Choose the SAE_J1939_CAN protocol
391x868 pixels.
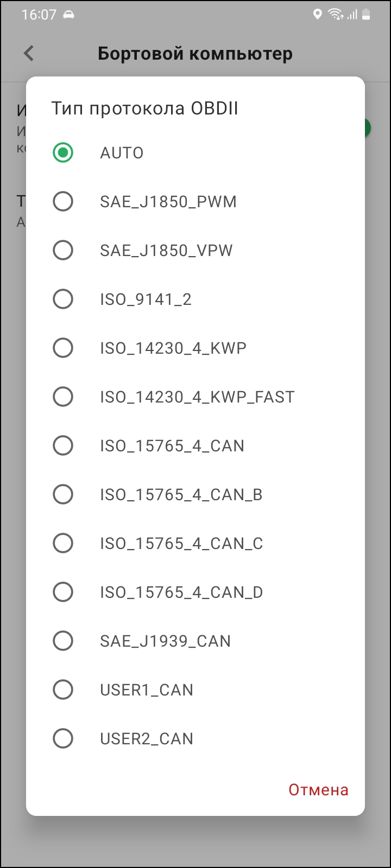tap(63, 641)
